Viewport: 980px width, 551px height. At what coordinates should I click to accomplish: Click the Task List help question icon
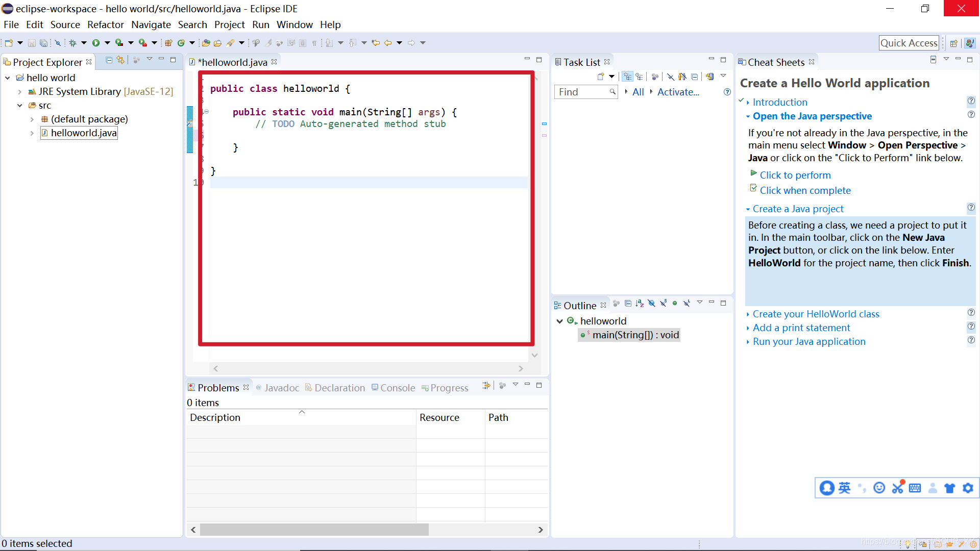tap(727, 92)
